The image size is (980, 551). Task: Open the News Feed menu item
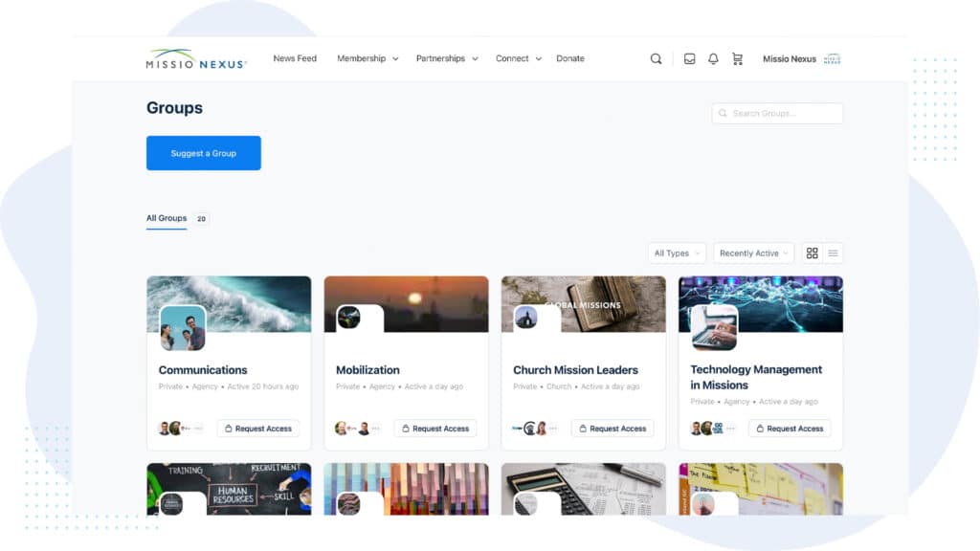(x=295, y=59)
